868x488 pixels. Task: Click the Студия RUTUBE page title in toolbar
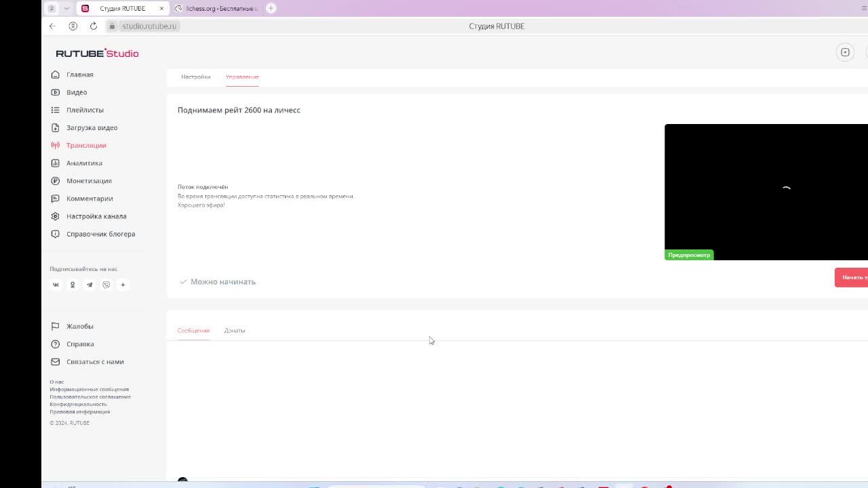(x=496, y=26)
